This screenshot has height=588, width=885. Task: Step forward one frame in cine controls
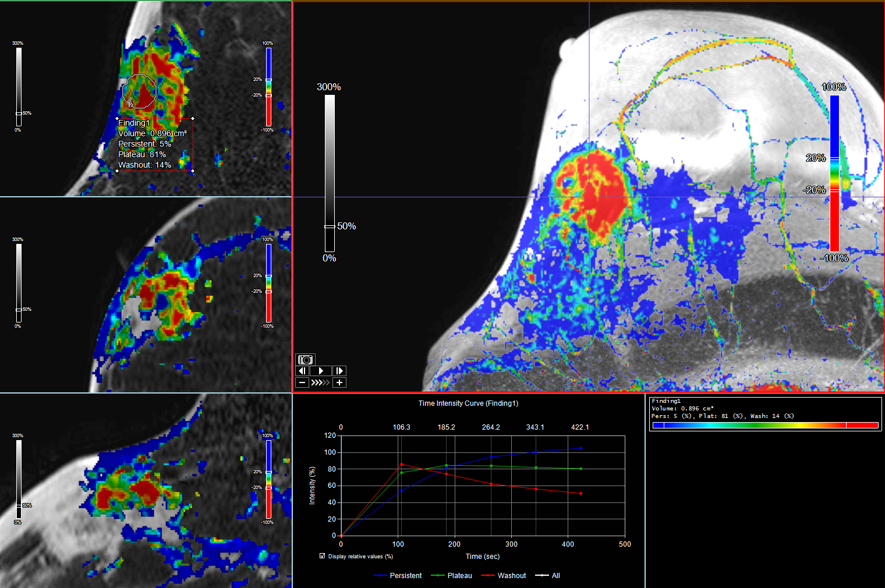[x=339, y=371]
